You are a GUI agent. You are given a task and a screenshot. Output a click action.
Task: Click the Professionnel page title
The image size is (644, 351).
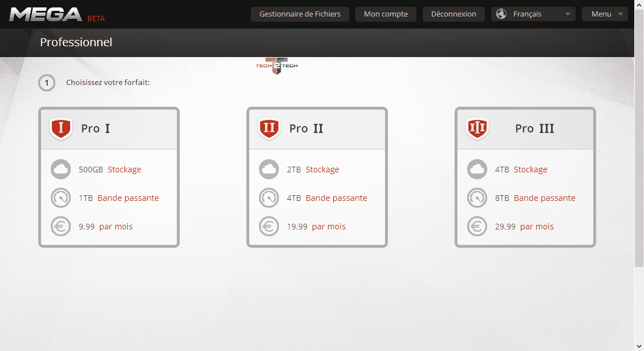tap(76, 42)
